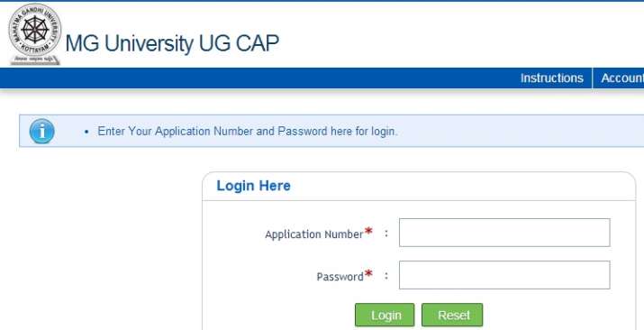Click the MG University UG CAP title
644x330 pixels.
(172, 43)
